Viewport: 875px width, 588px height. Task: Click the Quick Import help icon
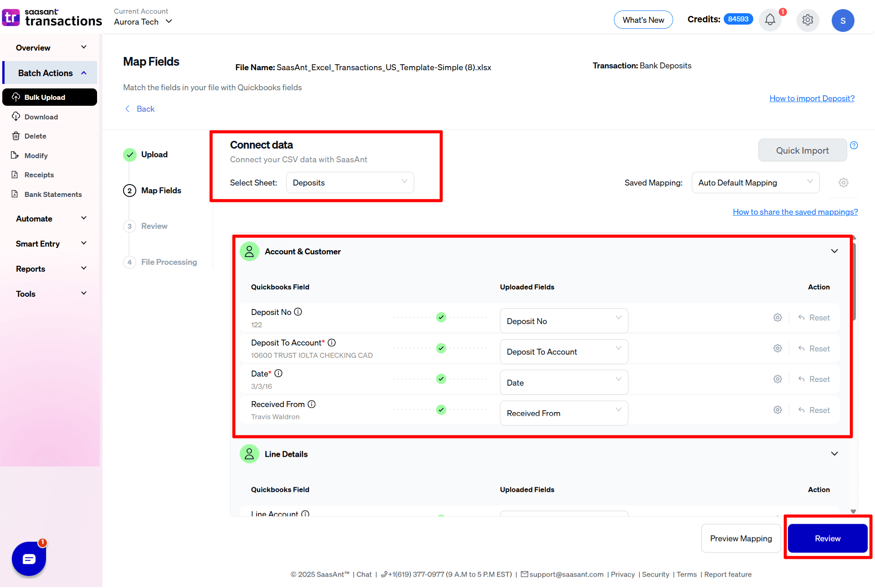click(x=854, y=145)
